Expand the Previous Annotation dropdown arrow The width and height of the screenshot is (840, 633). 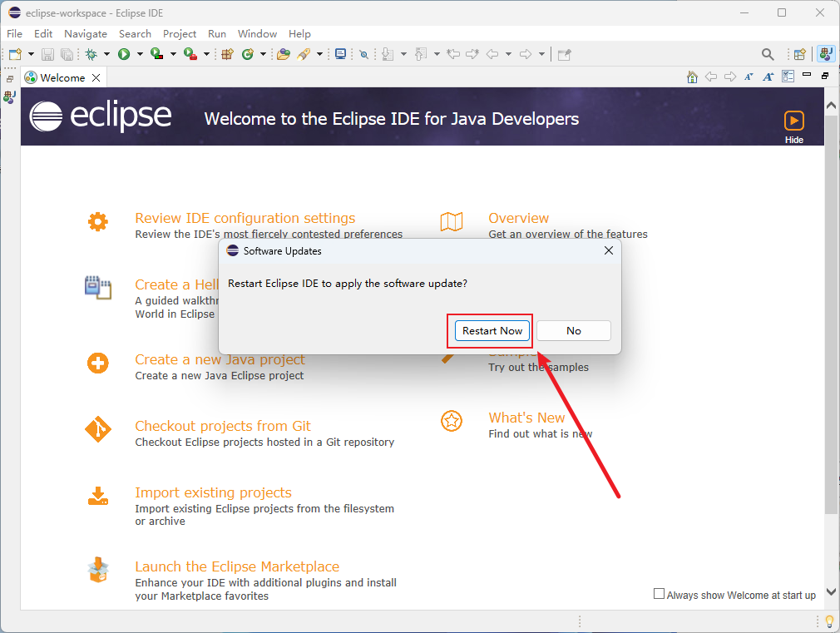[x=437, y=54]
